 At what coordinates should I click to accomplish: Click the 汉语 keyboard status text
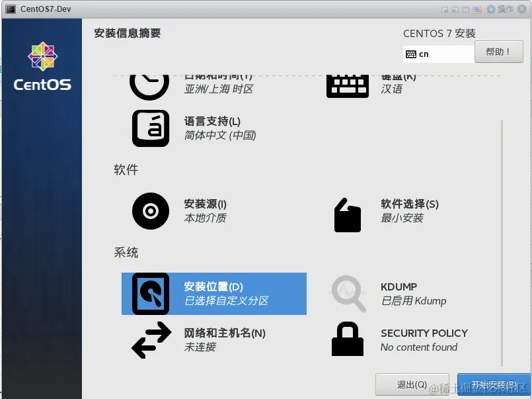[x=391, y=89]
